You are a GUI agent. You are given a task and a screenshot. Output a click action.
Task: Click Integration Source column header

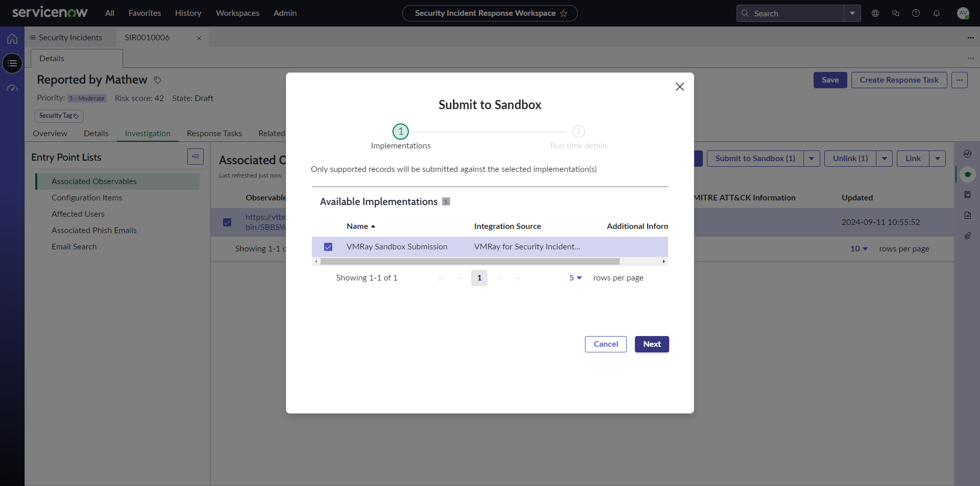click(507, 226)
